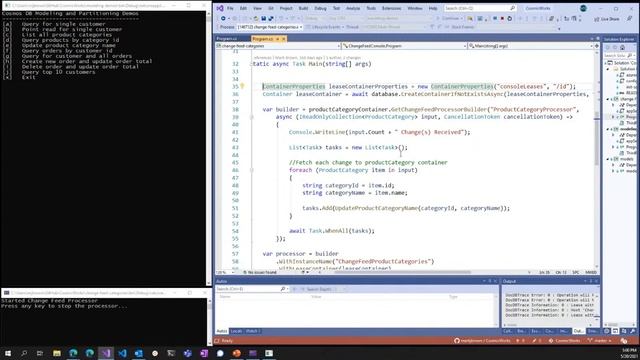Viewport: 640px width, 360px height.
Task: Open the Test menu
Action: (336, 8)
